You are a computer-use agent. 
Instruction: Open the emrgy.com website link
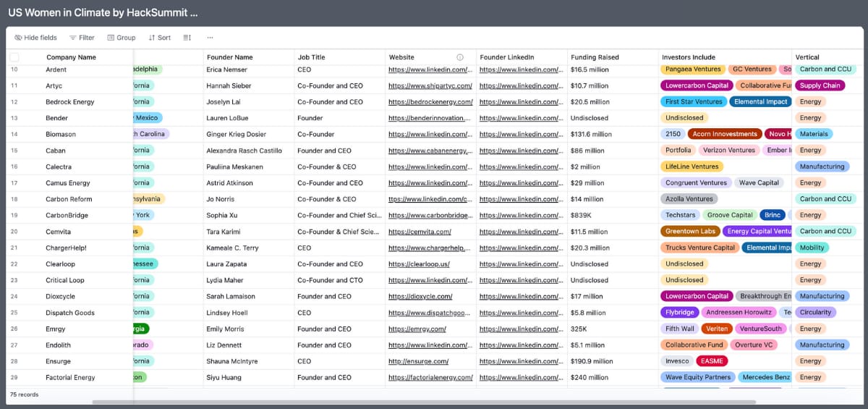coord(417,329)
